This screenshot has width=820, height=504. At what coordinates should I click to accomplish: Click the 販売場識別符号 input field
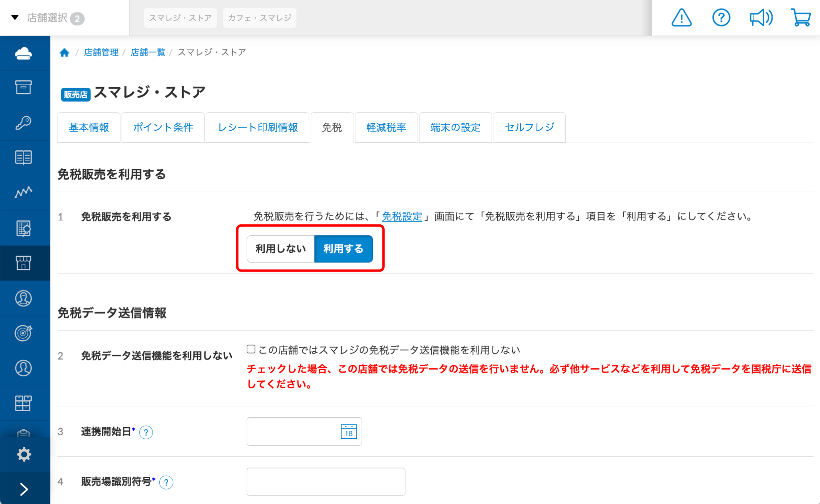[x=326, y=482]
